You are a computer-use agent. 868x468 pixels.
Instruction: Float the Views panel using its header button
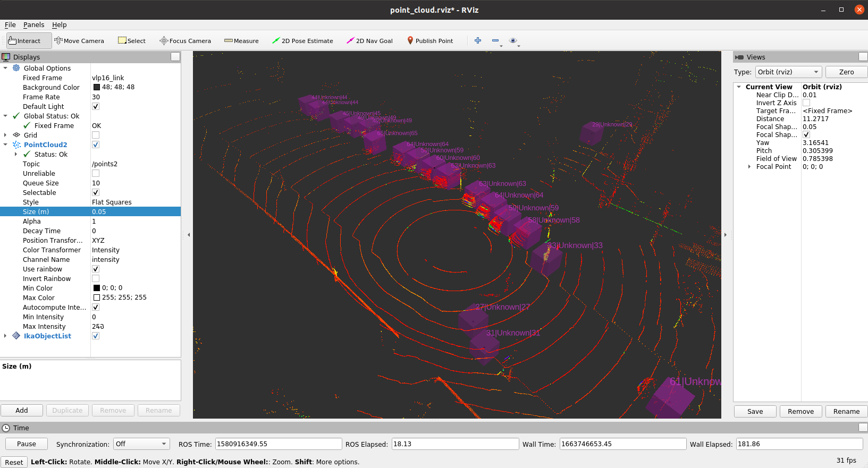point(863,57)
